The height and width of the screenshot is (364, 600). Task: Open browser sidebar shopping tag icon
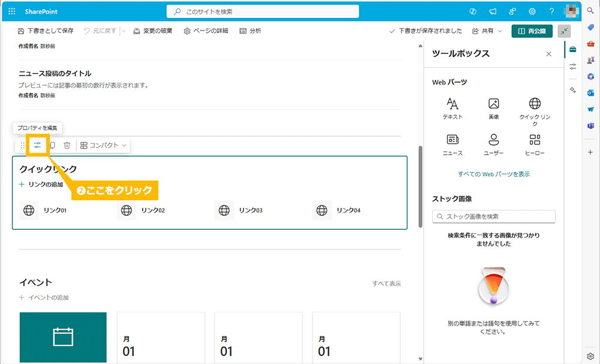(x=590, y=27)
